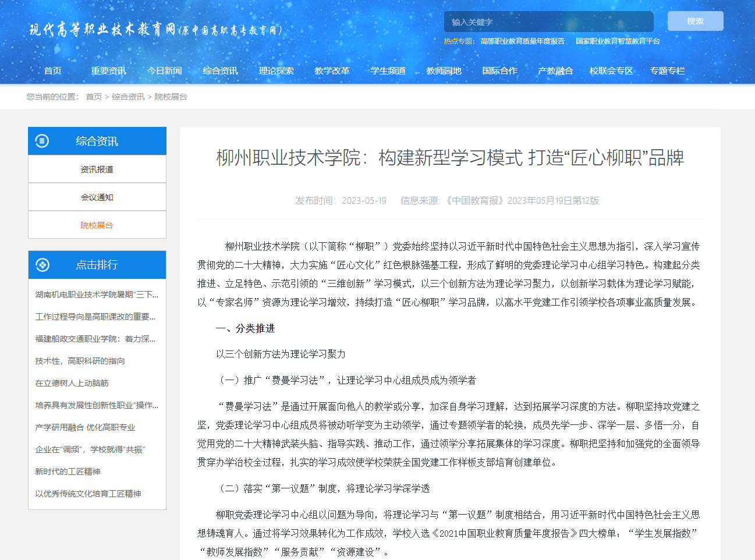Click 综合资讯 in the breadcrumb trail
Viewport: 755px width, 560px height.
click(x=128, y=97)
